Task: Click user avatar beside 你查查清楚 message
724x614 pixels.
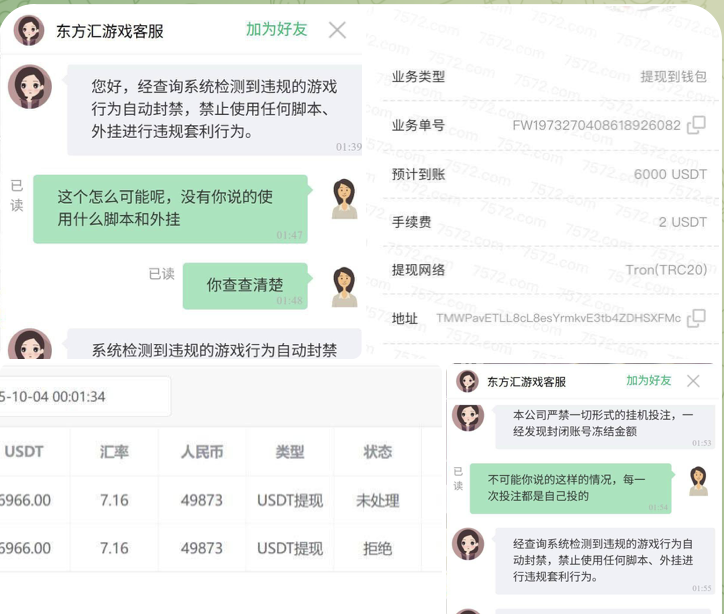Action: tap(344, 287)
